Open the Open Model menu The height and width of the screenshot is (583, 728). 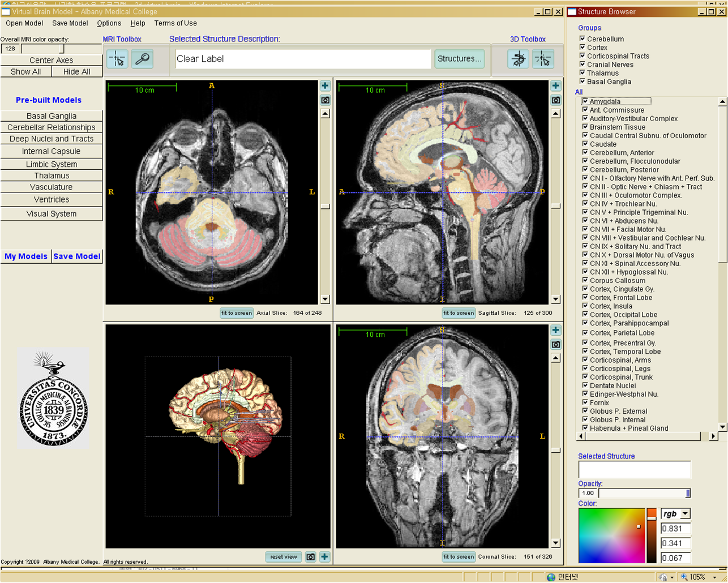24,23
